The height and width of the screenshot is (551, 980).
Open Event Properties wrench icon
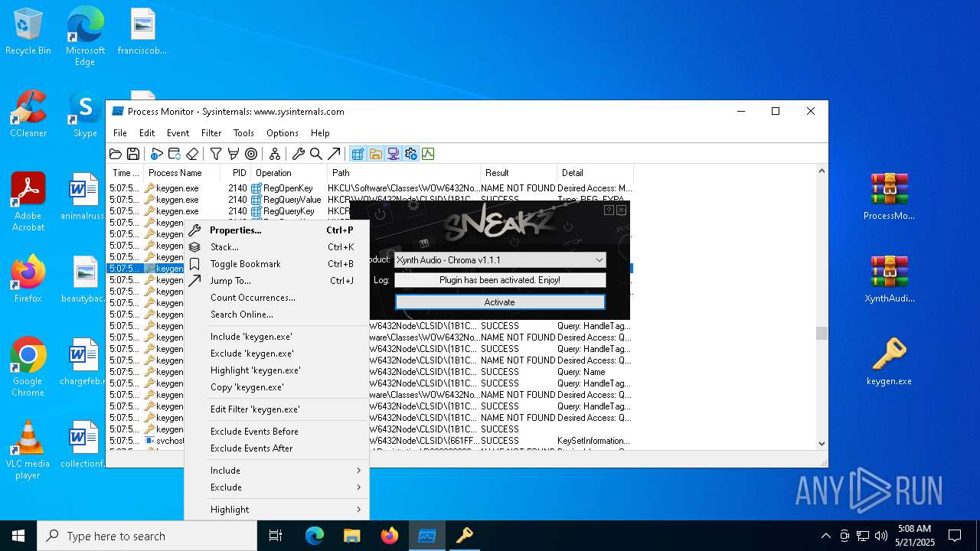299,154
